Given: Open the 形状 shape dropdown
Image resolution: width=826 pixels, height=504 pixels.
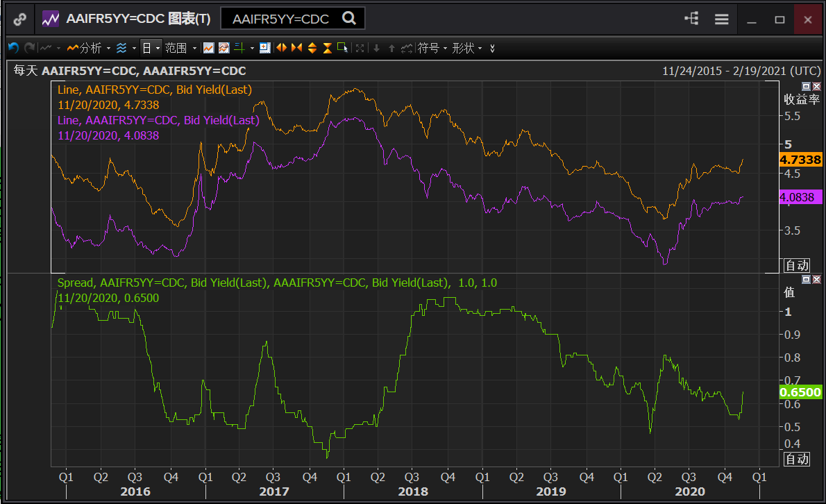Looking at the screenshot, I should pyautogui.click(x=467, y=48).
